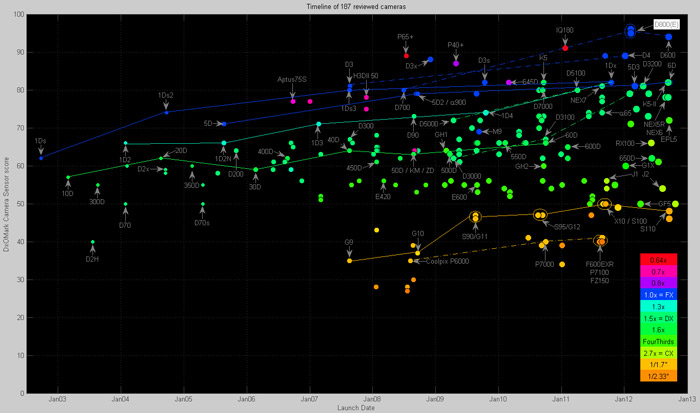Click the 1.5x = DX legend entry
The height and width of the screenshot is (413, 700).
tap(658, 318)
